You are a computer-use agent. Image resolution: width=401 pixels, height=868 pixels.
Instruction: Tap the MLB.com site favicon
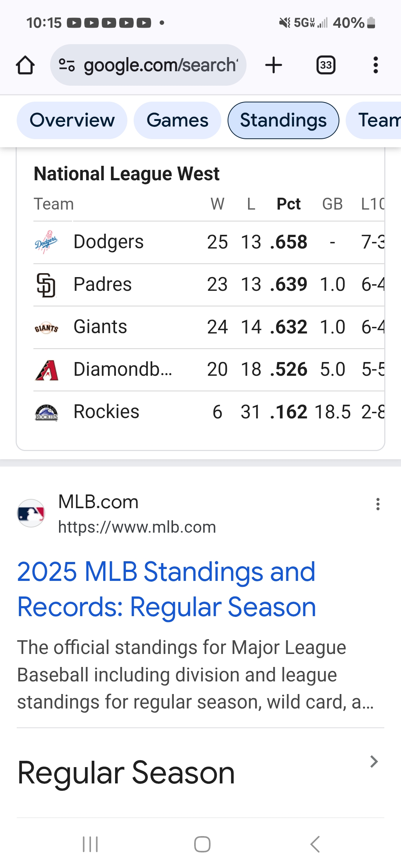point(31,513)
